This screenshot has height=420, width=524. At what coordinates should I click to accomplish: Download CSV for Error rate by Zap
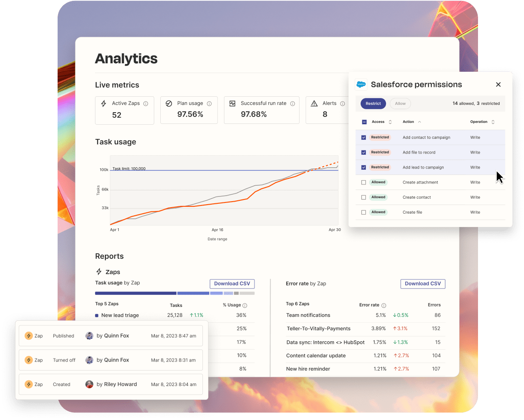point(423,284)
